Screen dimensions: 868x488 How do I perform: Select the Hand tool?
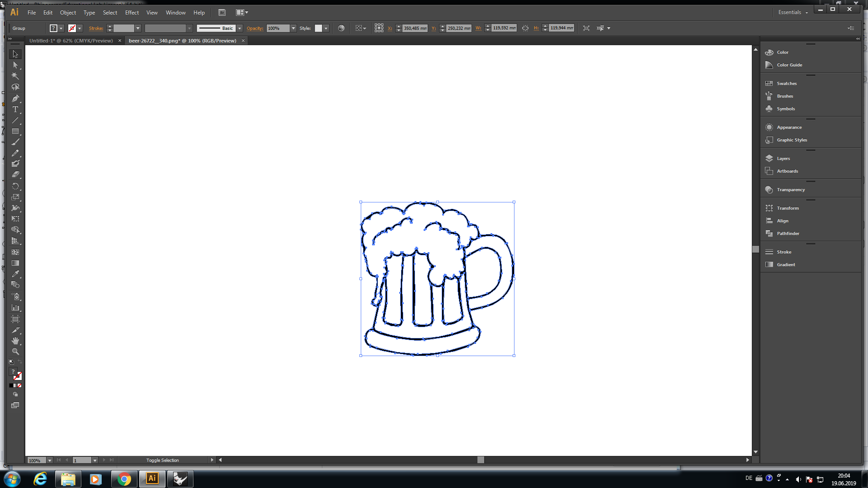[x=15, y=341]
